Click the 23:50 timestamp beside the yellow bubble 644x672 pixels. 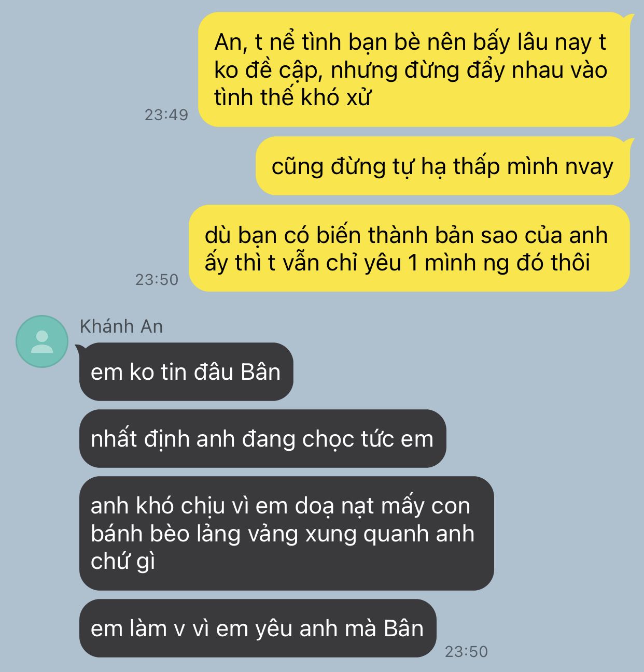(157, 279)
